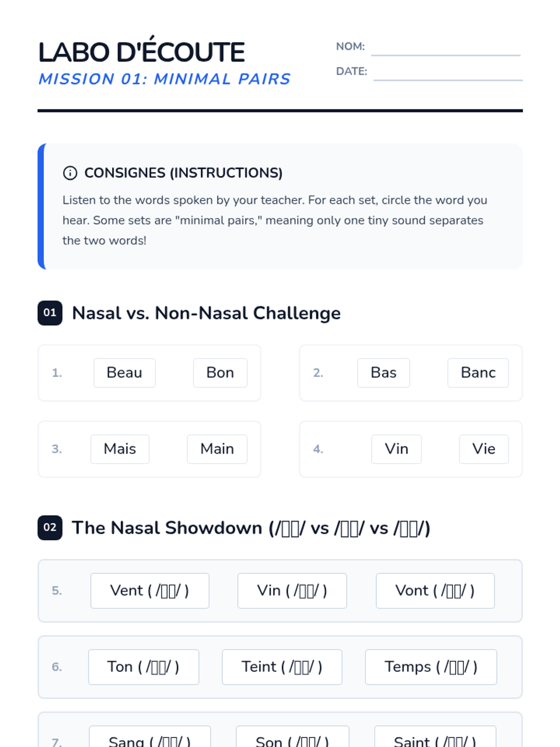Select Vin in question 4

coord(396,449)
